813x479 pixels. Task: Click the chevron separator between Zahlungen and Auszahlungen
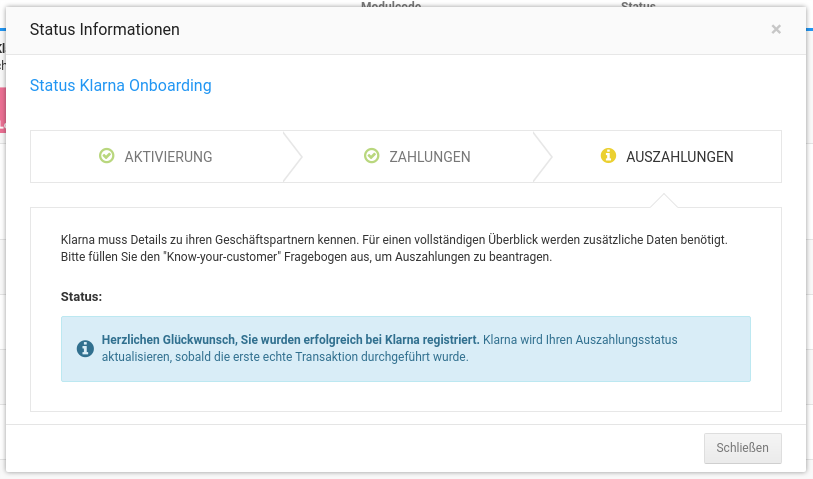[543, 156]
